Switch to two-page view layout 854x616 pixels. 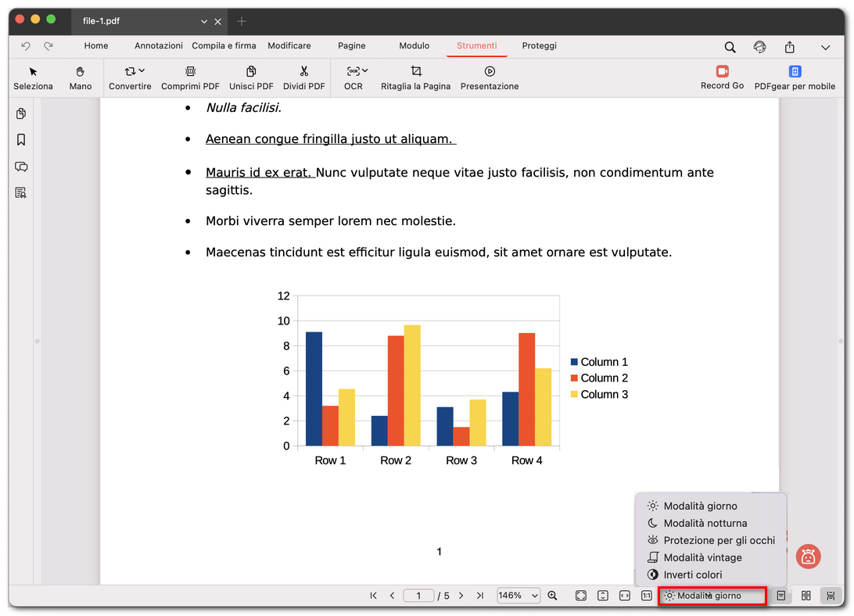coord(806,596)
